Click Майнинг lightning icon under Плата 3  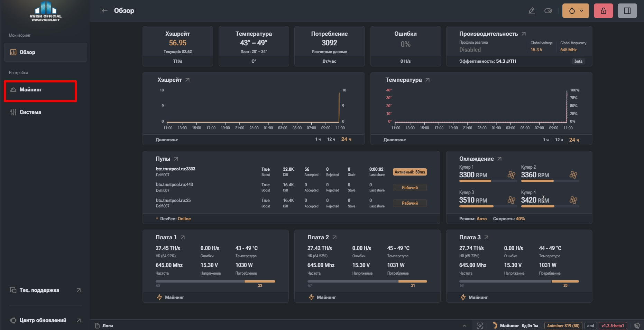463,297
